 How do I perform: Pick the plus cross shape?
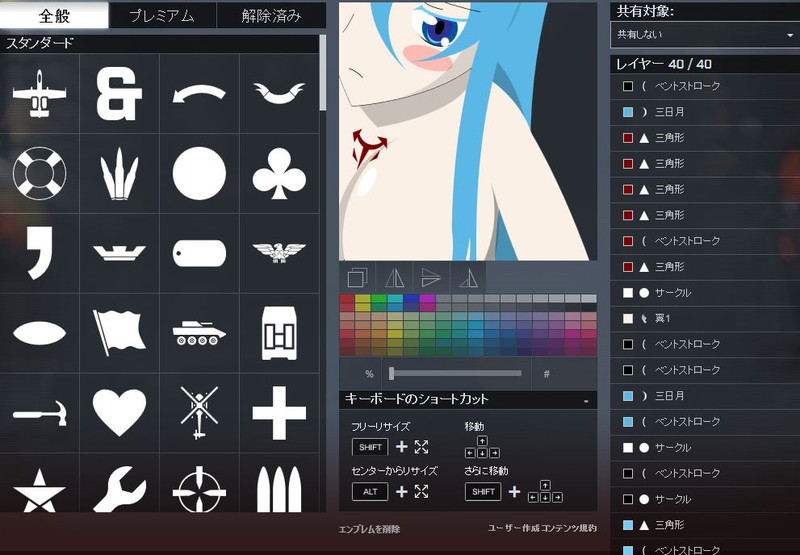click(279, 413)
